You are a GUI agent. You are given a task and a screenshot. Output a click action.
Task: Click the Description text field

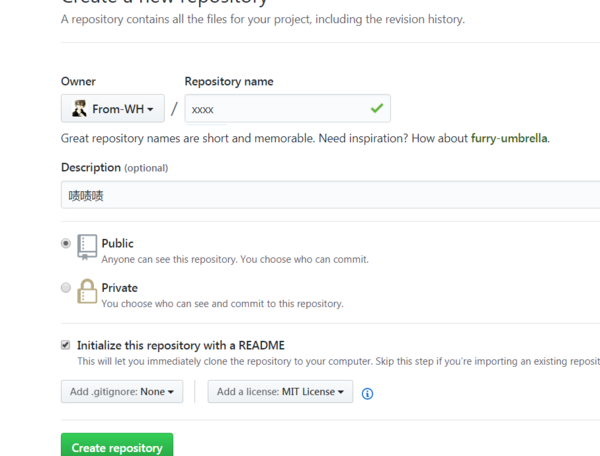(330, 195)
